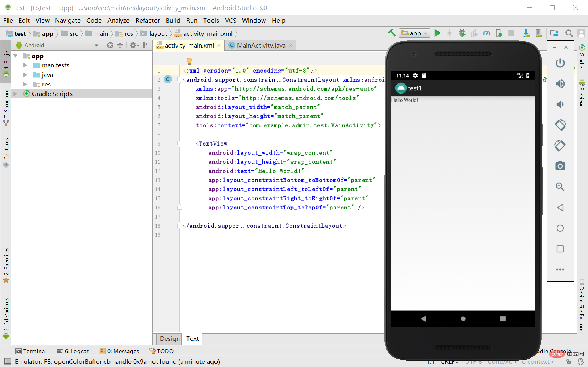Take a screenshot with the emulator camera icon
588x367 pixels.
[x=560, y=166]
